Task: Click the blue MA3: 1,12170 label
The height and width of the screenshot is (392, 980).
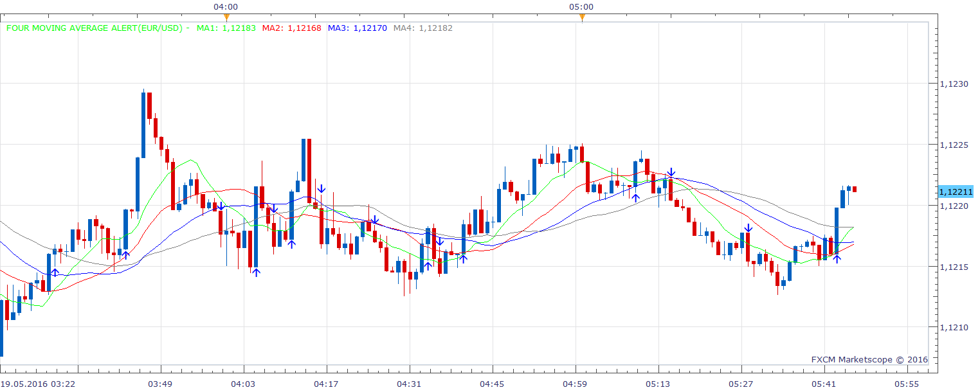Action: (358, 28)
